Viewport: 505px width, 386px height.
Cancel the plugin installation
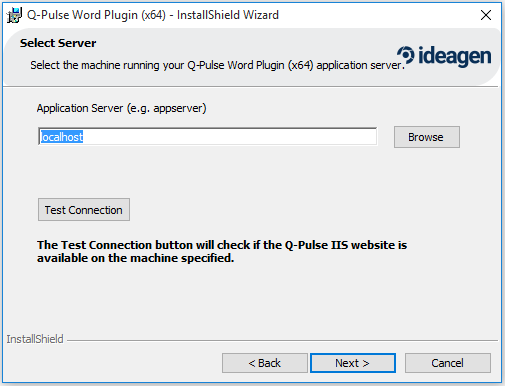[x=448, y=363]
